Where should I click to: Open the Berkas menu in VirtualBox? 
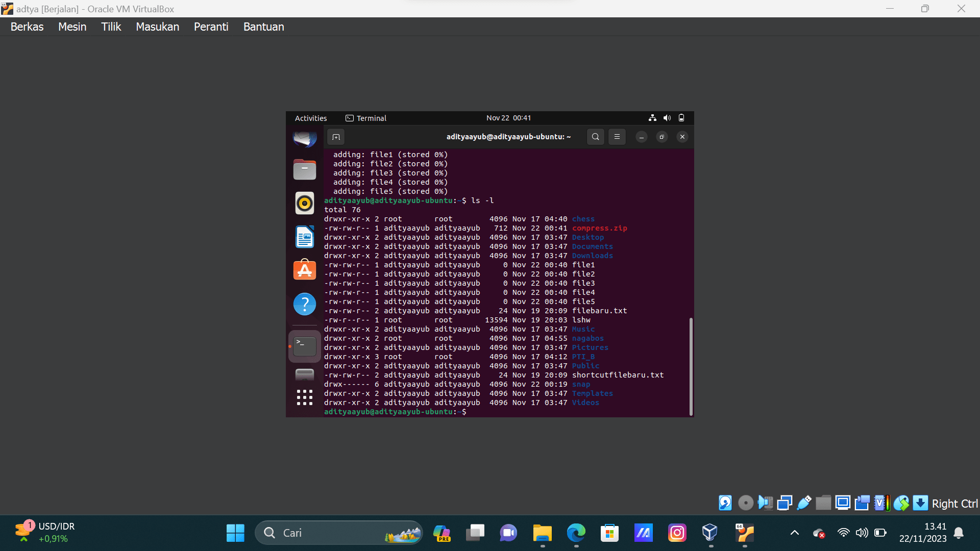pos(27,27)
